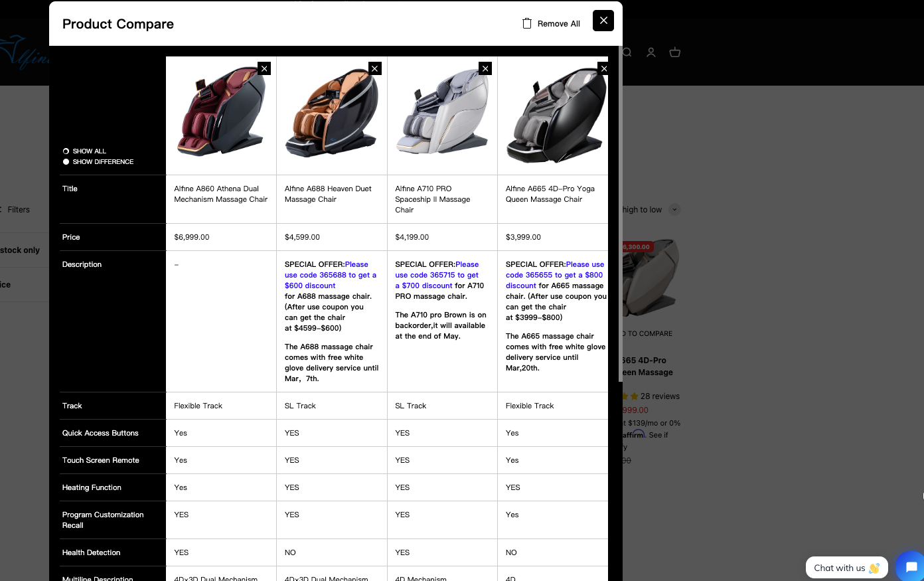924x581 pixels.
Task: Open the shopping cart icon
Action: pos(675,52)
